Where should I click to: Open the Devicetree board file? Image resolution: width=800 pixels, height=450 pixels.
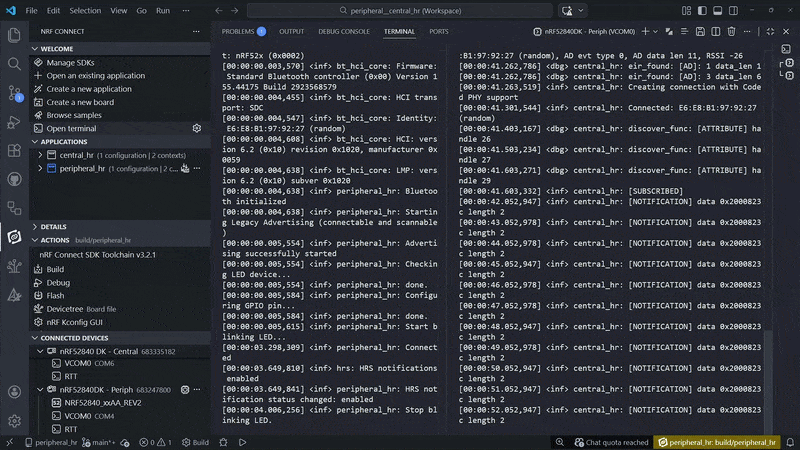81,309
